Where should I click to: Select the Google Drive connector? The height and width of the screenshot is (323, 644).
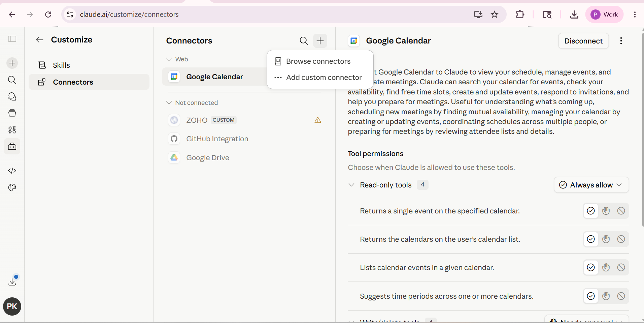coord(244,158)
